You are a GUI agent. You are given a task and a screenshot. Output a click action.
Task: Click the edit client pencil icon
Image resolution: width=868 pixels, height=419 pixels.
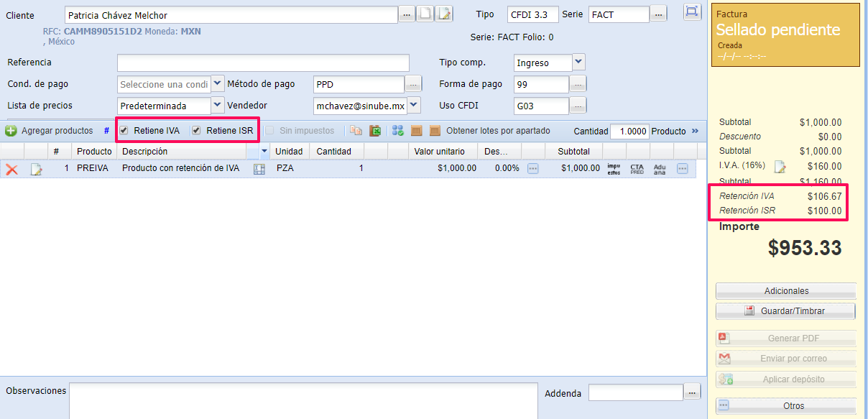click(445, 14)
